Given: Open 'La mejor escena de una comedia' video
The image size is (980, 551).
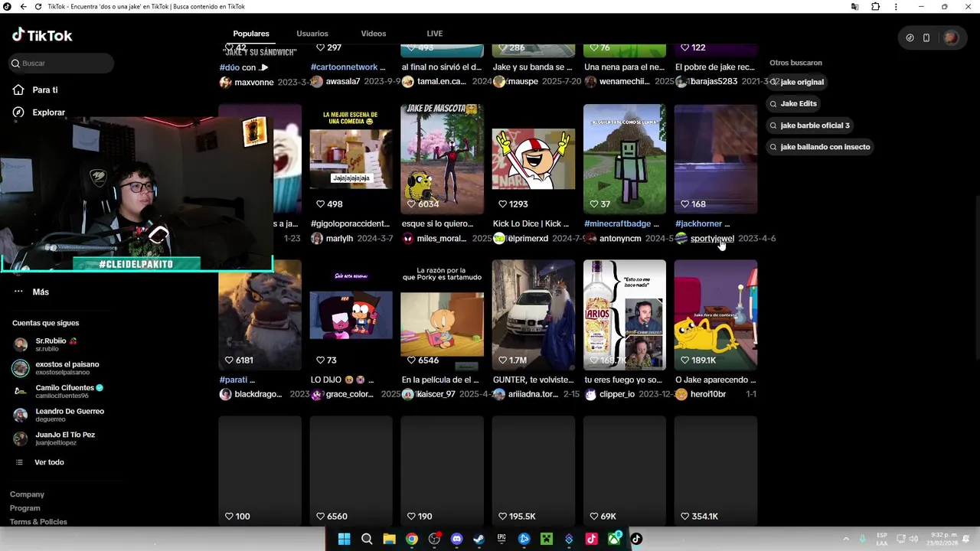Looking at the screenshot, I should pyautogui.click(x=351, y=158).
